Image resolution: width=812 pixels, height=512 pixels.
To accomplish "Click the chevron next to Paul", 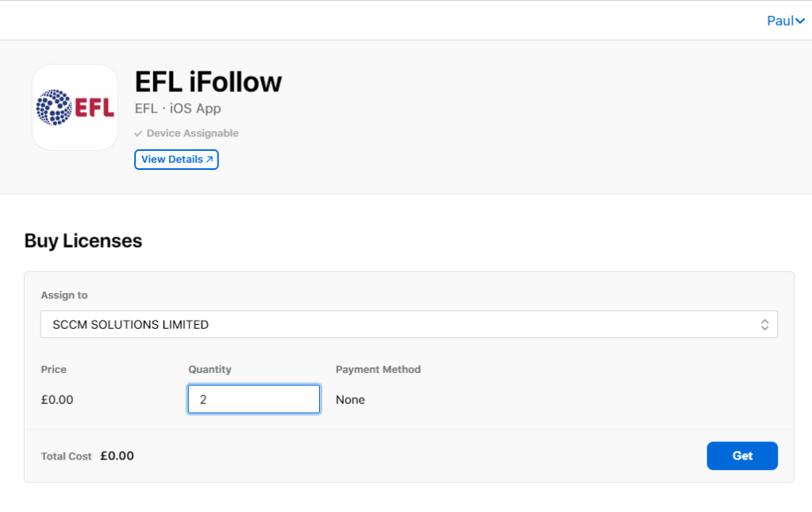I will coord(800,21).
